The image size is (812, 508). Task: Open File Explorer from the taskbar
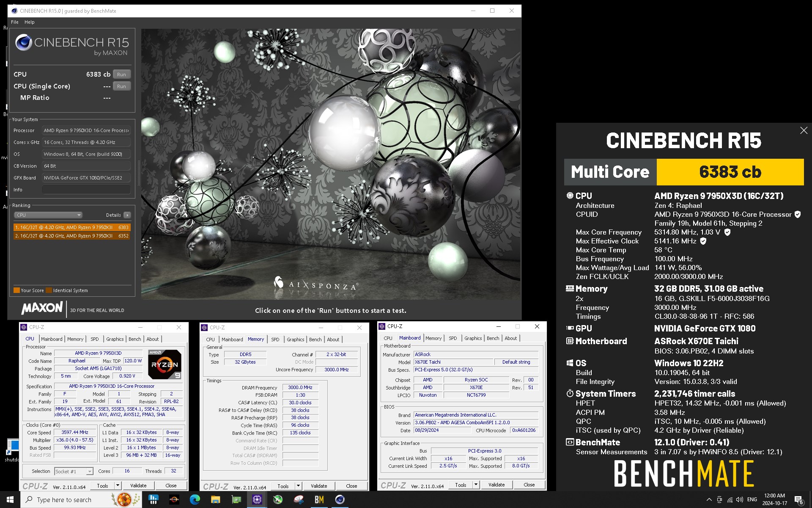click(215, 500)
